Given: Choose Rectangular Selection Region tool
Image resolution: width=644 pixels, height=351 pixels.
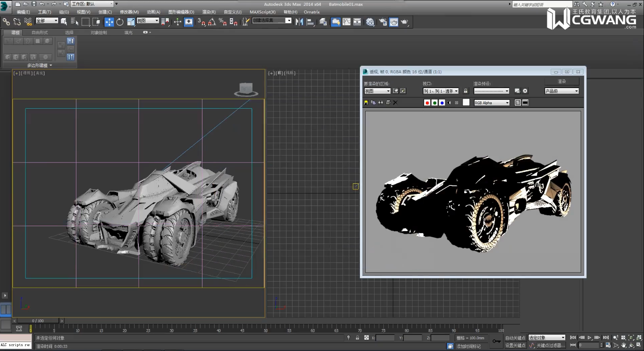Looking at the screenshot, I should (86, 22).
